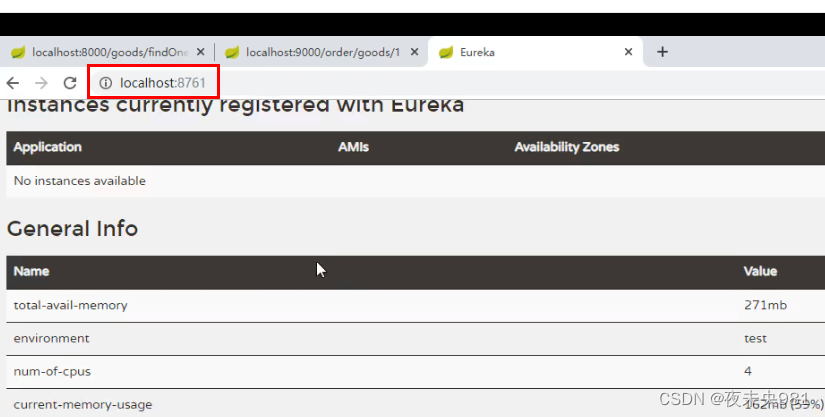Select the 'test' environment value

(755, 339)
